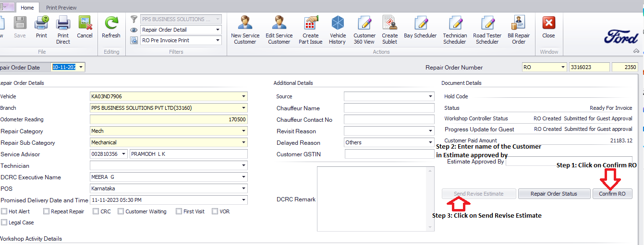Click the Service Advisor name PRAMODH L K
The image size is (644, 245).
[x=189, y=154]
